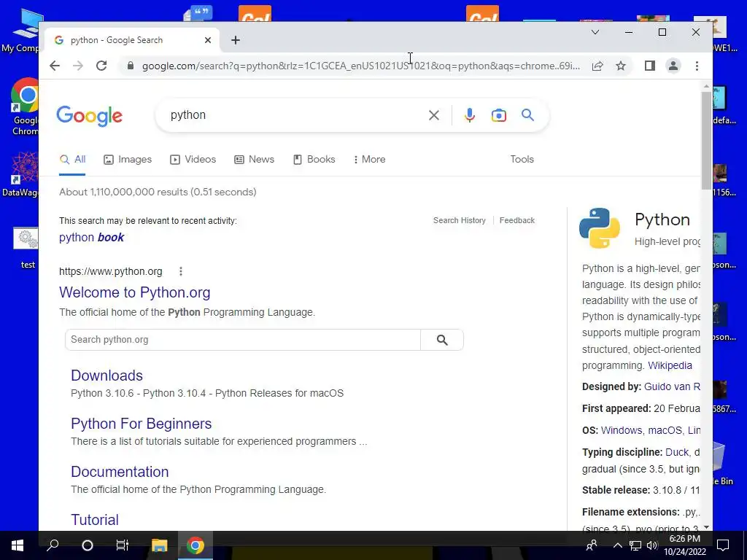This screenshot has width=747, height=560.
Task: Select the All results tab
Action: [x=72, y=160]
